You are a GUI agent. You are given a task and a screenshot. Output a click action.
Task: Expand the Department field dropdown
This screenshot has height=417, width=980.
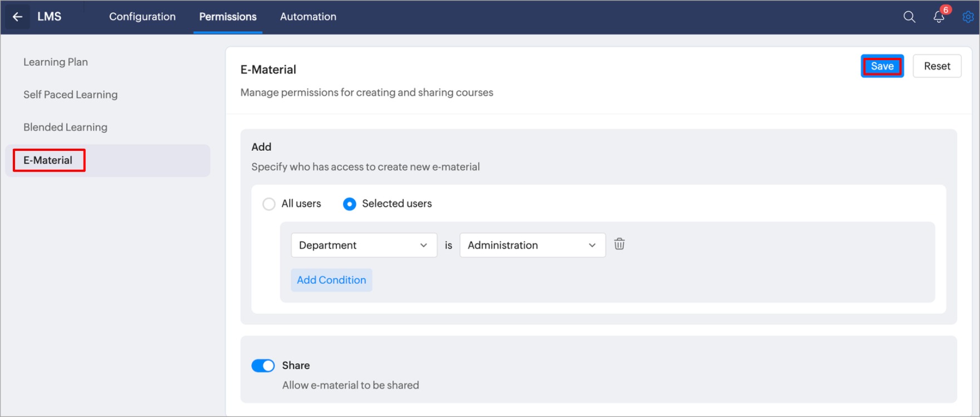coord(364,246)
